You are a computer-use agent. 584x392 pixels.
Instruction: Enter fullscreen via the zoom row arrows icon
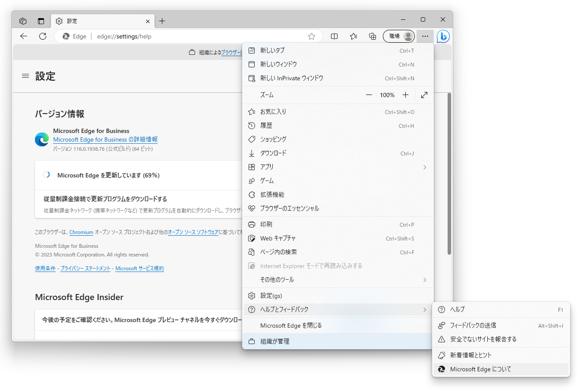point(424,95)
